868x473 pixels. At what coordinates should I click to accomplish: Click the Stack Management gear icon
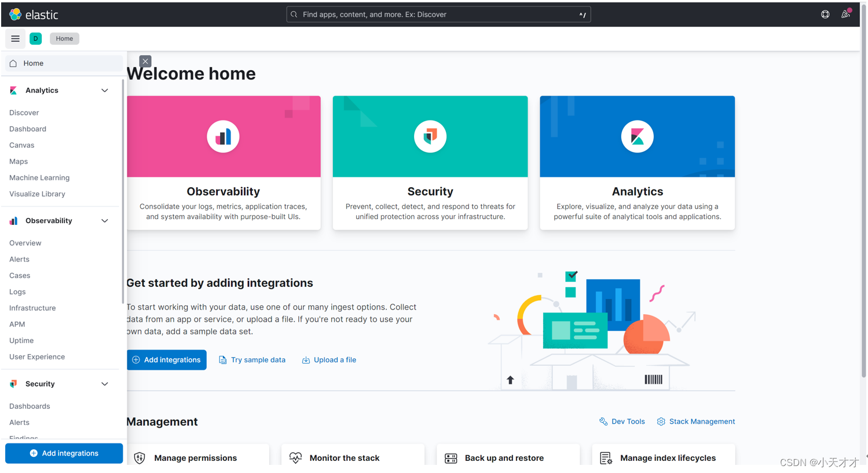pyautogui.click(x=661, y=421)
